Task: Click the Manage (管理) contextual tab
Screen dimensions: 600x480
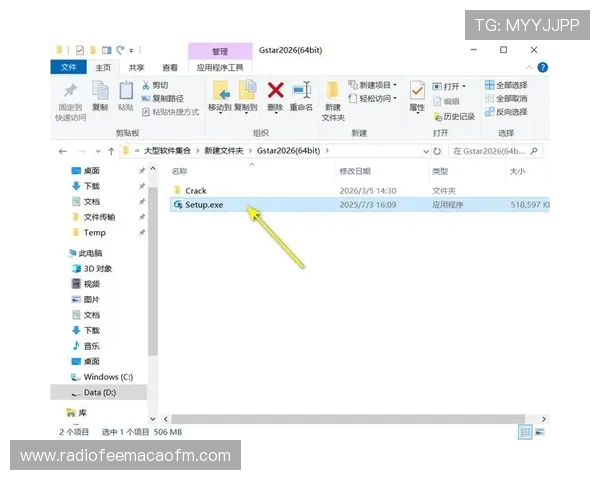Action: tap(220, 51)
